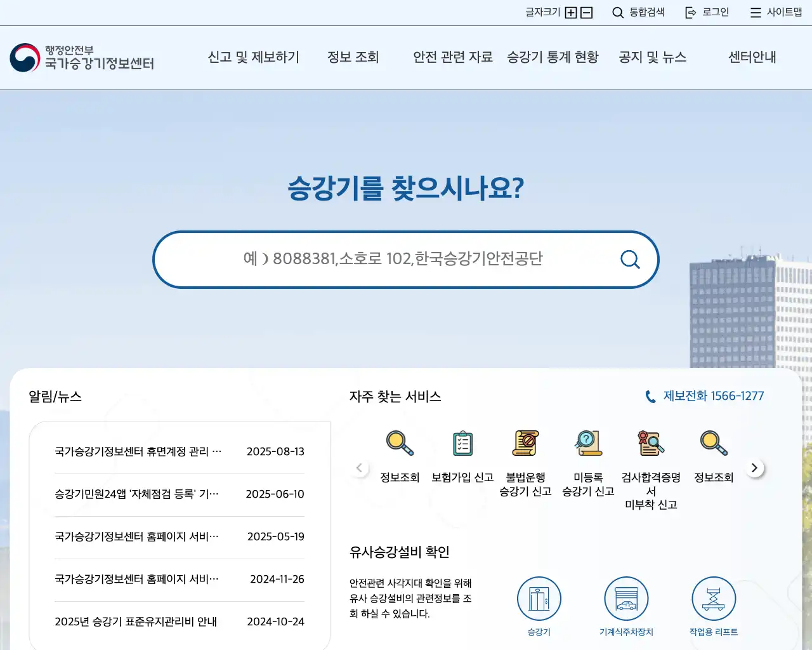
Task: Select the 작업용 리프트 circular icon
Action: pyautogui.click(x=714, y=599)
